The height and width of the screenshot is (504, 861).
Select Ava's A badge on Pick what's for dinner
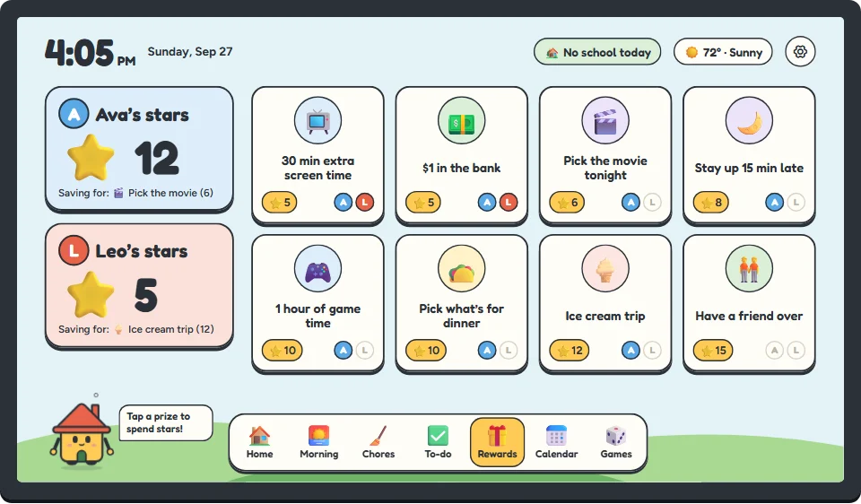point(487,351)
